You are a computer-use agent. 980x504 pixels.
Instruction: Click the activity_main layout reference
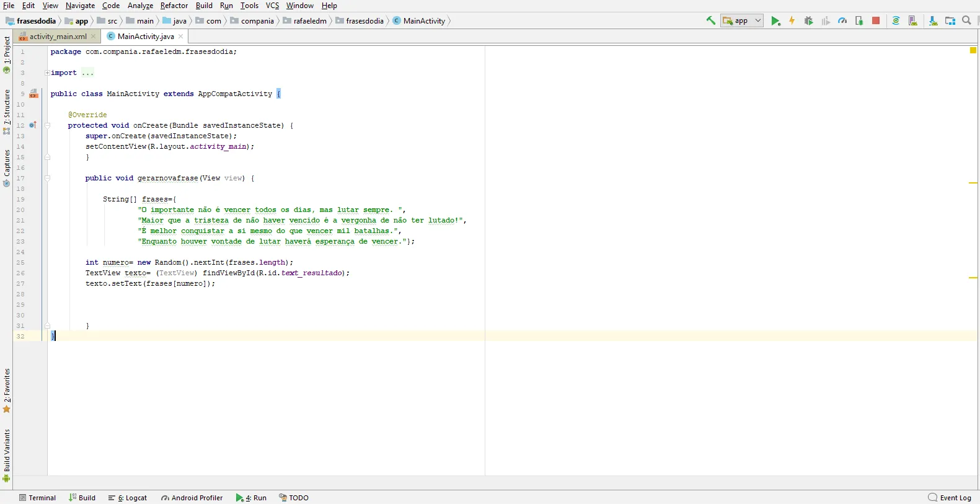pos(218,147)
